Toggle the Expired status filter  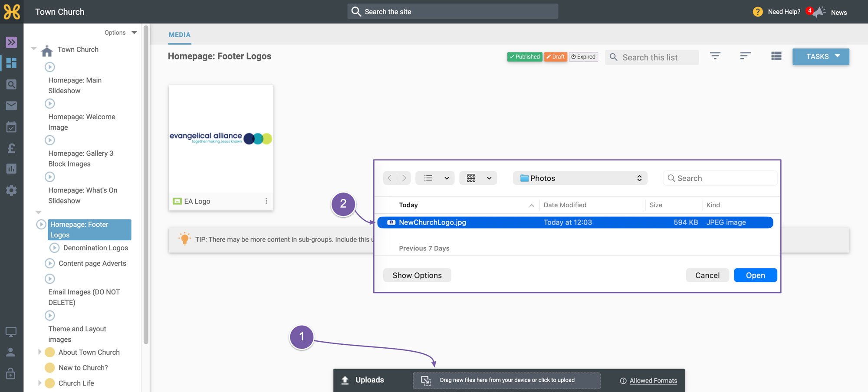tap(584, 57)
